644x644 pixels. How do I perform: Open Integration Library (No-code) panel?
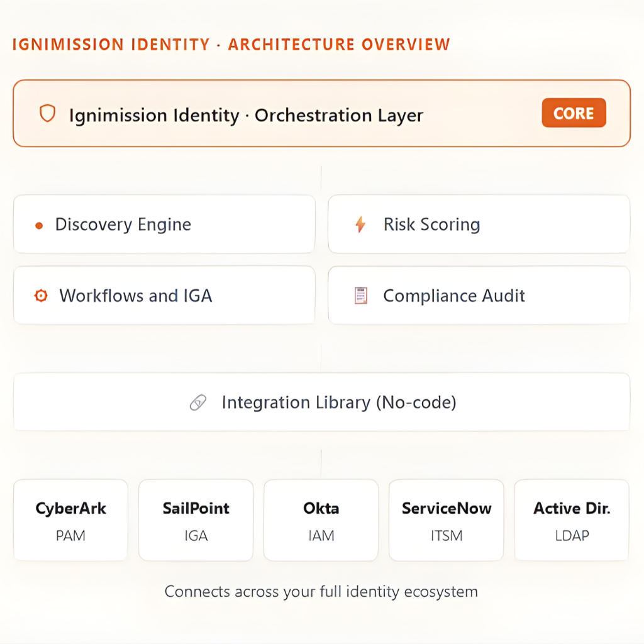click(321, 402)
